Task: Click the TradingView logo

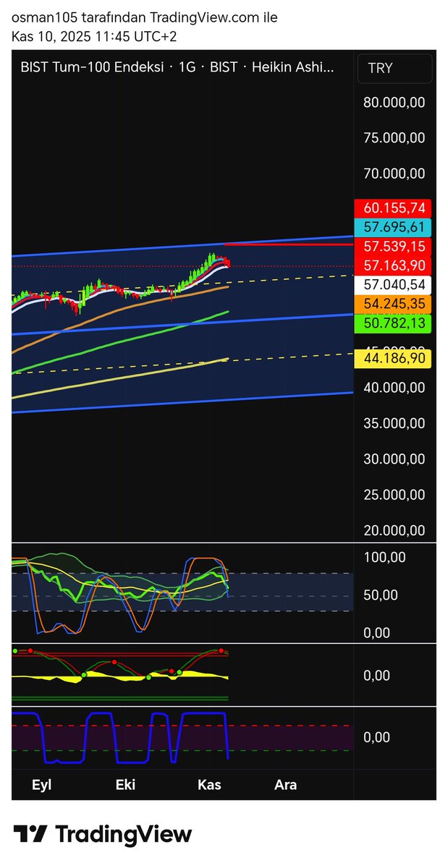Action: (x=103, y=834)
